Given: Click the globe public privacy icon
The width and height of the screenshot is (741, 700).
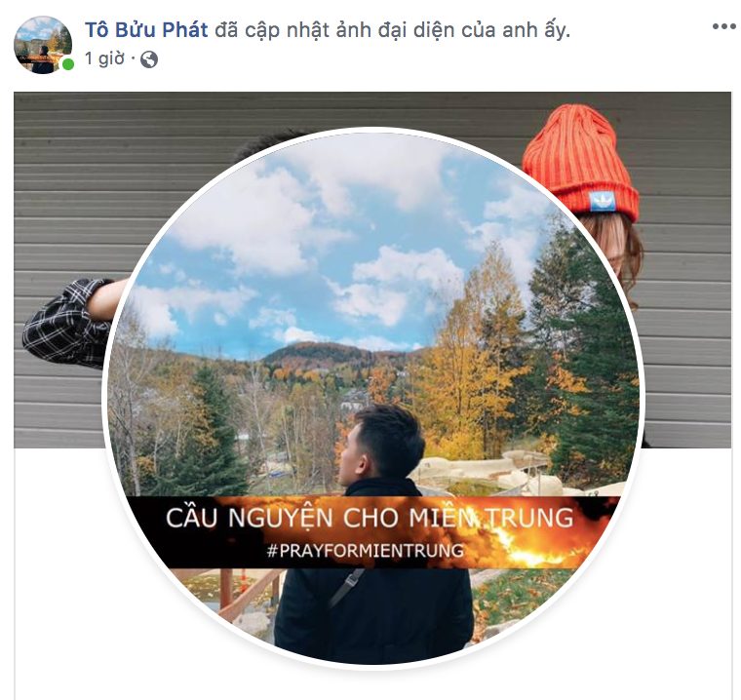Looking at the screenshot, I should [x=149, y=59].
